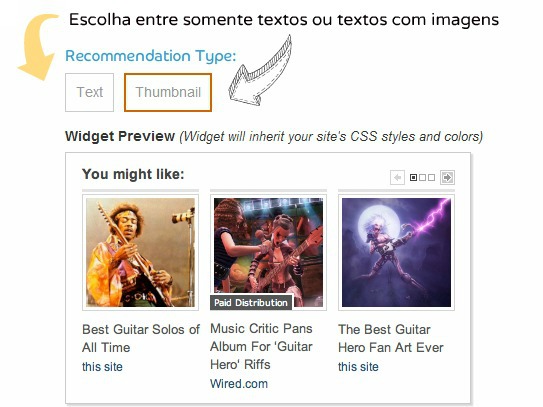
Task: Open the Guitar Hero game thumbnail
Action: point(268,252)
